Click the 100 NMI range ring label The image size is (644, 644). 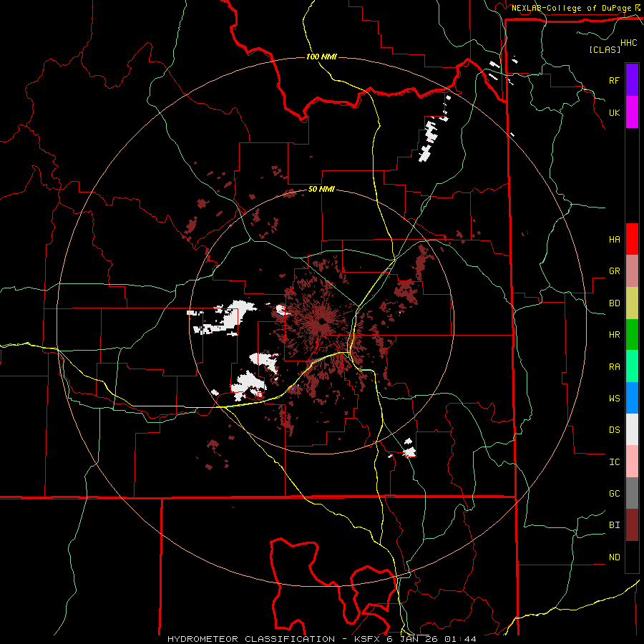321,57
